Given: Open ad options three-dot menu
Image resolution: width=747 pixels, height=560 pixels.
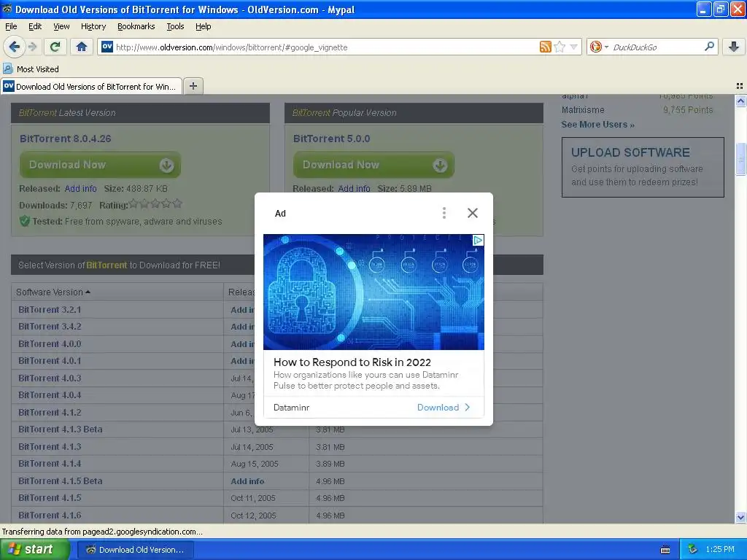Looking at the screenshot, I should pyautogui.click(x=444, y=213).
